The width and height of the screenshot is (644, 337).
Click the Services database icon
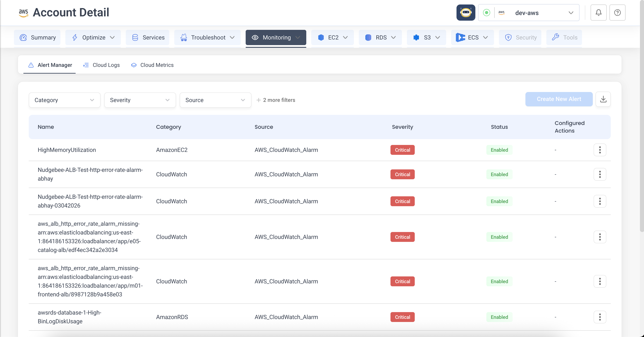(135, 37)
